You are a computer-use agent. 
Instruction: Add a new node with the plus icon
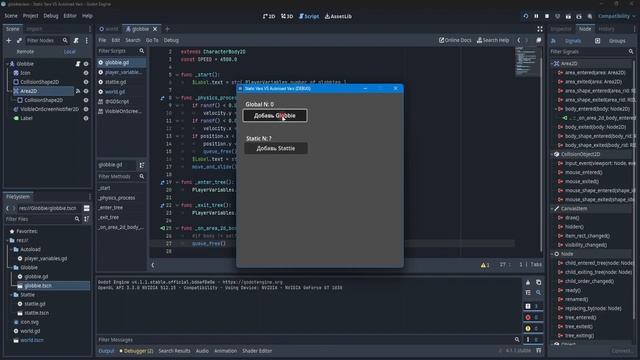9,40
